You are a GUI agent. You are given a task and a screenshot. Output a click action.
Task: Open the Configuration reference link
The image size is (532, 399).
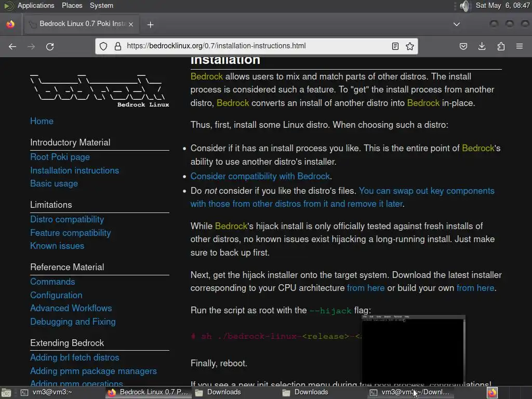click(x=56, y=295)
